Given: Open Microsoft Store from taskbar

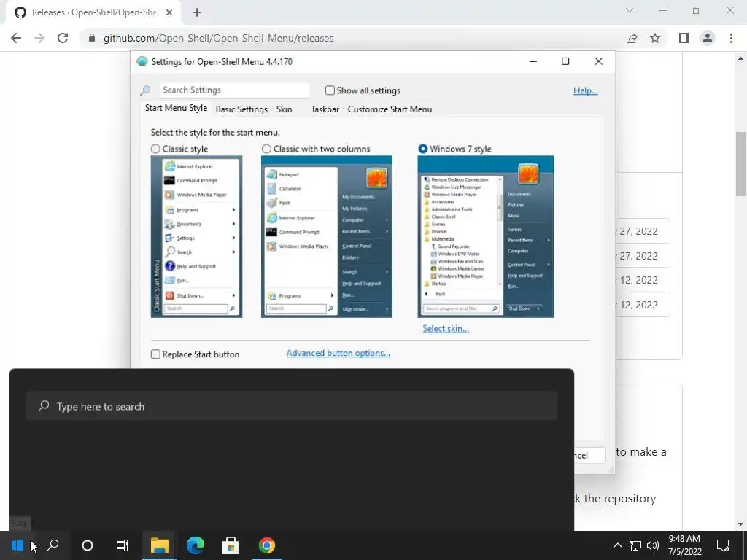Looking at the screenshot, I should pos(231,545).
